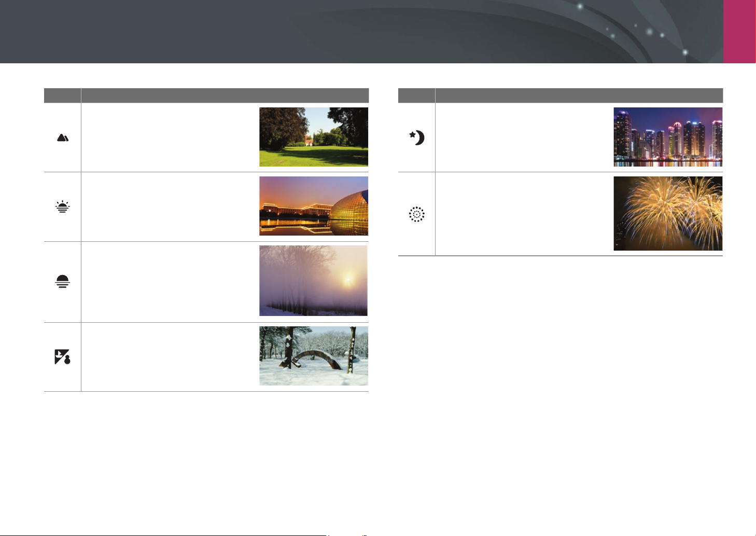Open the snowy park sculpture photo
This screenshot has height=536, width=756.
[314, 356]
